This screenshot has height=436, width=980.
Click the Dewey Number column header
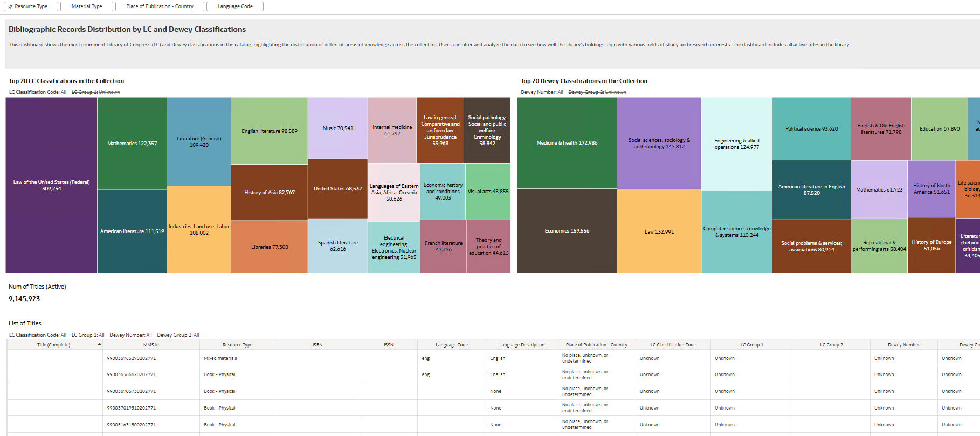(x=903, y=345)
